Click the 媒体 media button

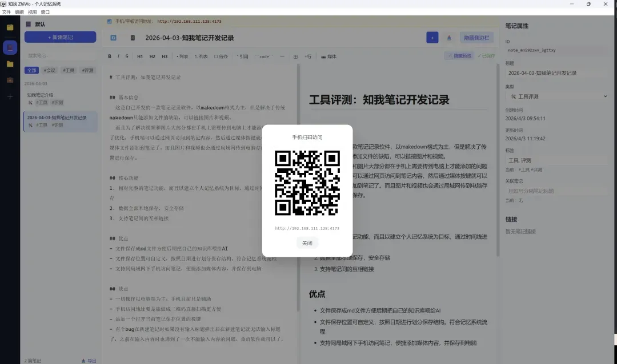pos(328,56)
